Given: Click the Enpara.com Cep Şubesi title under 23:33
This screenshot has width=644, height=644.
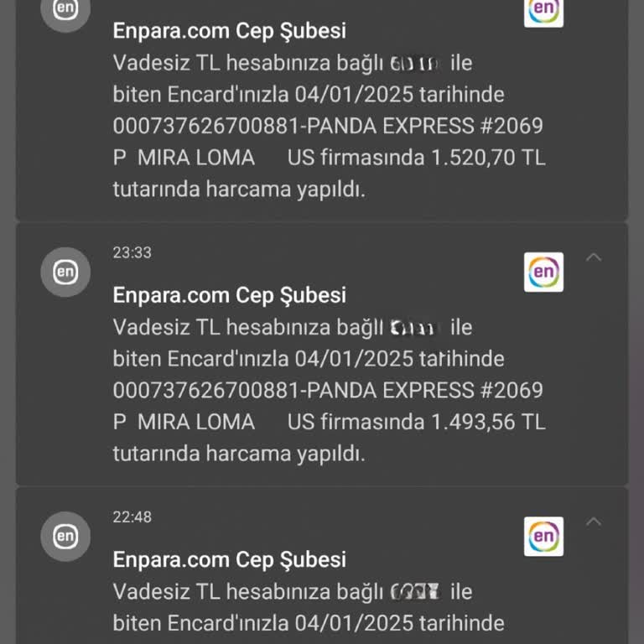Looking at the screenshot, I should pyautogui.click(x=229, y=295).
